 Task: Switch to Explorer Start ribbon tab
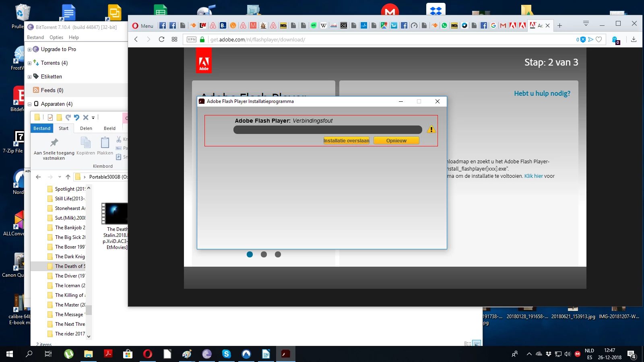pyautogui.click(x=64, y=128)
